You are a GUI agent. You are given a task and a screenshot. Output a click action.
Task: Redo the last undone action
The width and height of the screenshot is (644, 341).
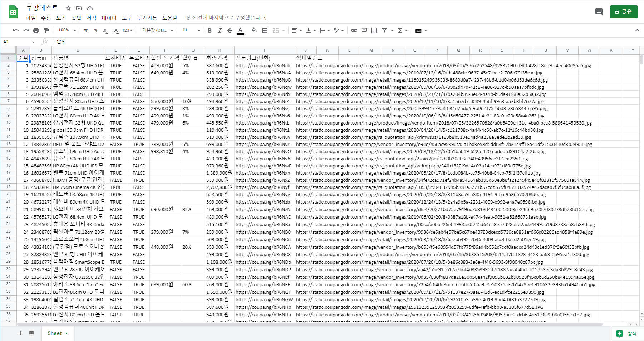point(26,31)
